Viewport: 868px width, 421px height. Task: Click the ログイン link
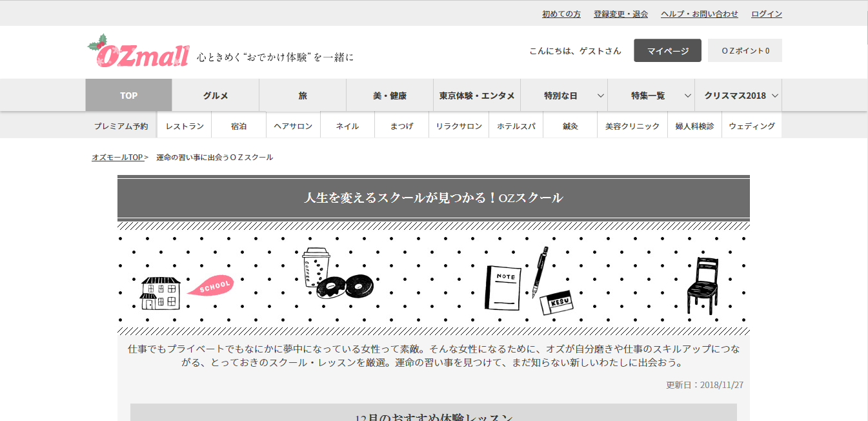[767, 14]
